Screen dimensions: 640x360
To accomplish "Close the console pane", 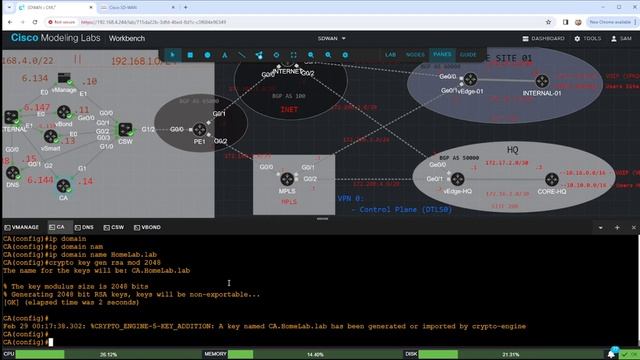I will coord(633,227).
